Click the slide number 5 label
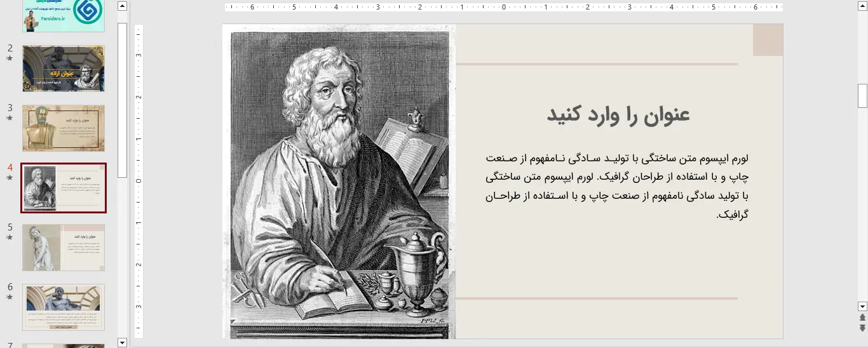The width and height of the screenshot is (868, 348). pos(10,227)
